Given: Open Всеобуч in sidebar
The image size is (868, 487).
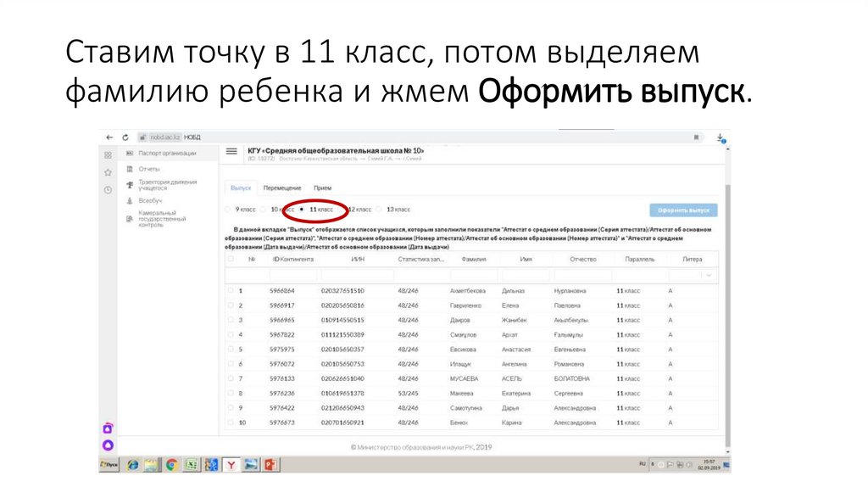Looking at the screenshot, I should (150, 200).
